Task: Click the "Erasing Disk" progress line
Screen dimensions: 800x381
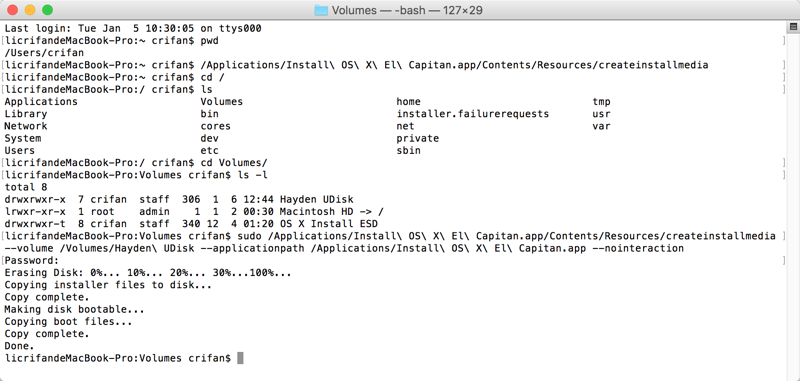Action: (148, 273)
